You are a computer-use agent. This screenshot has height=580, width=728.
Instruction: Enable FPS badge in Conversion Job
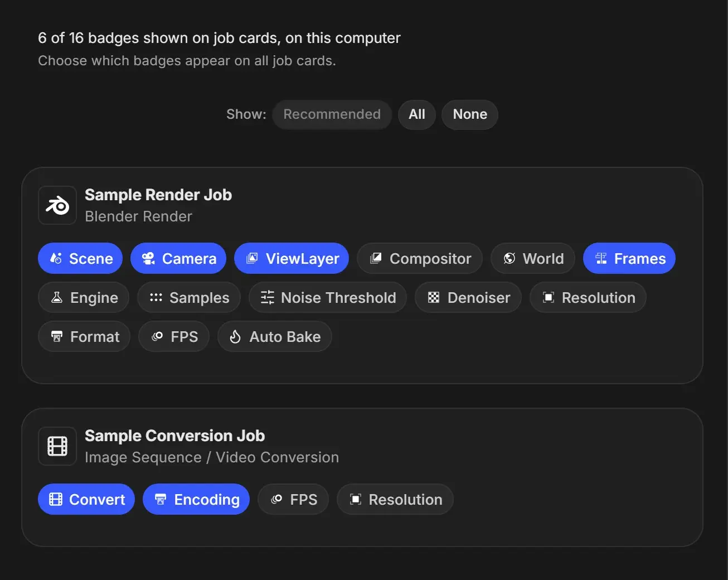click(x=293, y=499)
